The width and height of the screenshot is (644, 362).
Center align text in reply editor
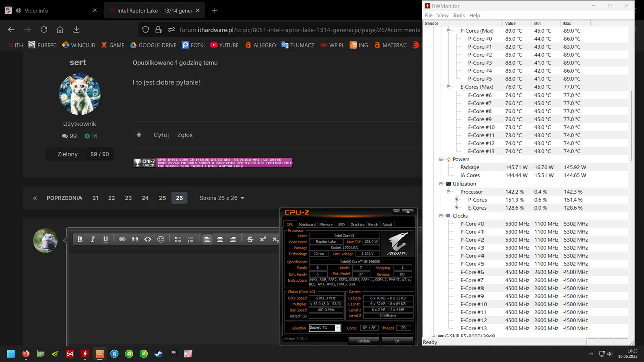(x=220, y=239)
